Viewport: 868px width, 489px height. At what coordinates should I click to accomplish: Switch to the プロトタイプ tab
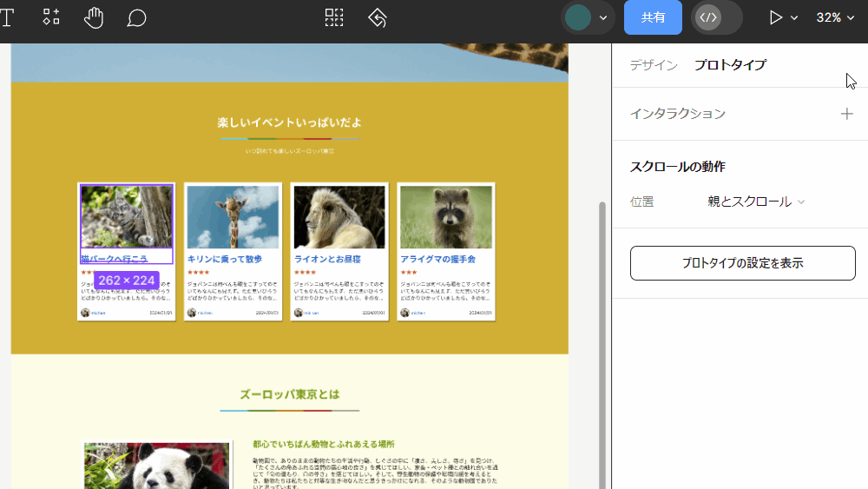tap(730, 65)
